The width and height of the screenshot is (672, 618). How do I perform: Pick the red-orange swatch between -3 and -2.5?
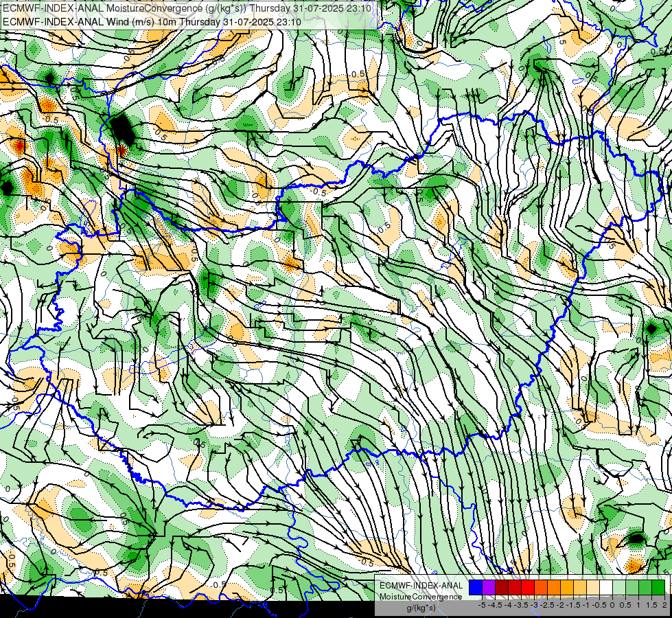coord(541,588)
